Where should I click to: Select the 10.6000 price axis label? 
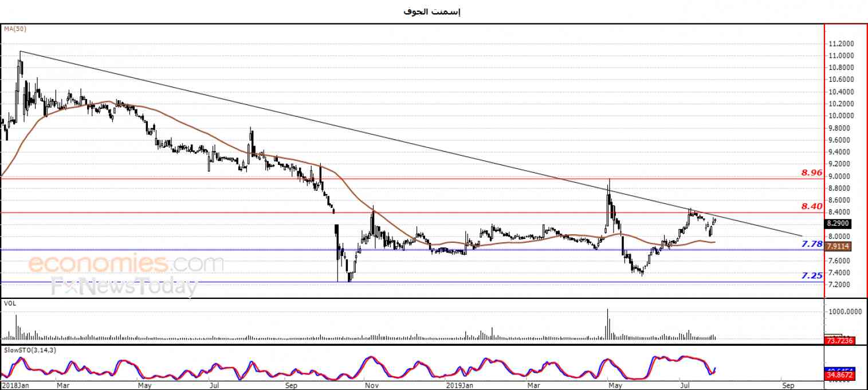tap(840, 80)
